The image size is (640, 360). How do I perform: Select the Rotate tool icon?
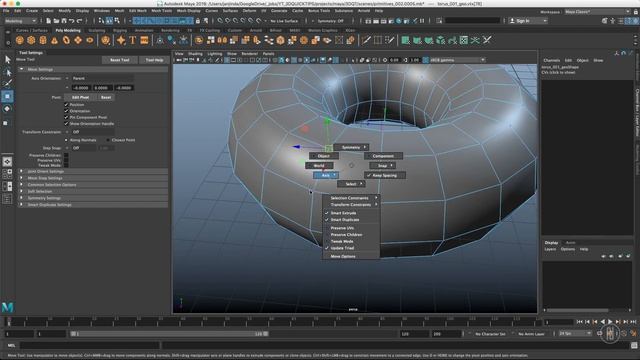click(7, 109)
